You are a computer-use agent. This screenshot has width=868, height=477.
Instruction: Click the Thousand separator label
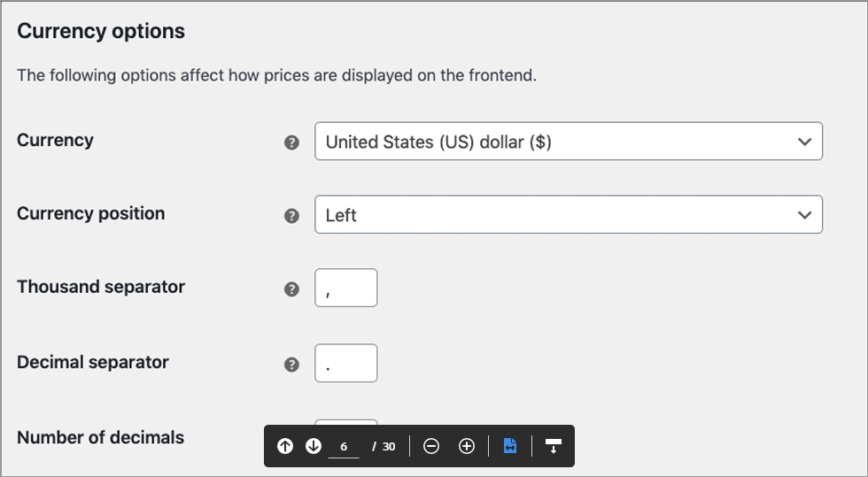point(101,288)
